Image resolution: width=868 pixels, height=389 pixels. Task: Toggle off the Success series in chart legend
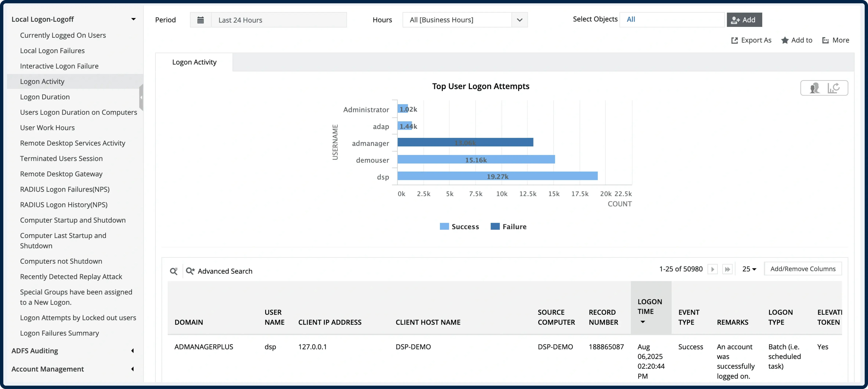pos(459,226)
